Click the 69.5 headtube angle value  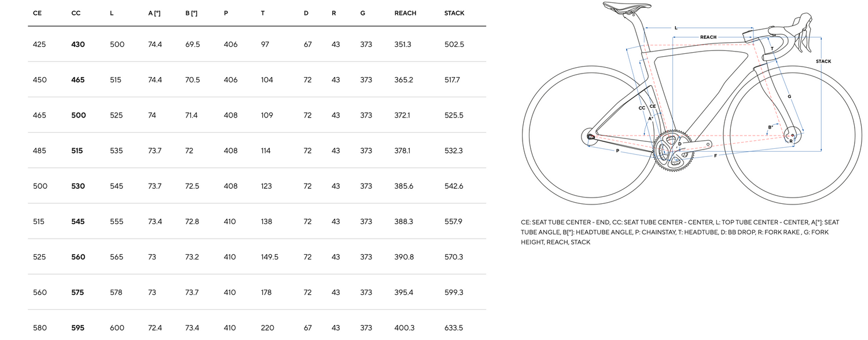(193, 45)
